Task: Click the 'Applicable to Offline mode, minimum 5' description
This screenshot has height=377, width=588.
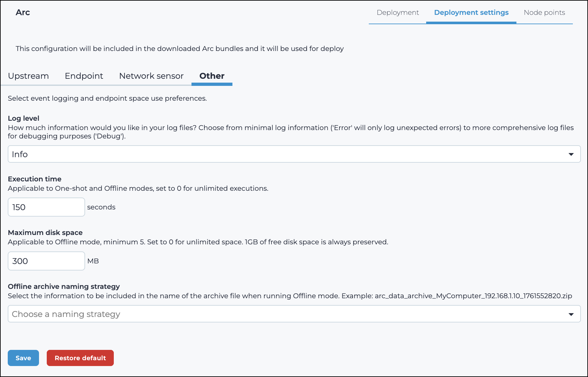Action: [198, 242]
